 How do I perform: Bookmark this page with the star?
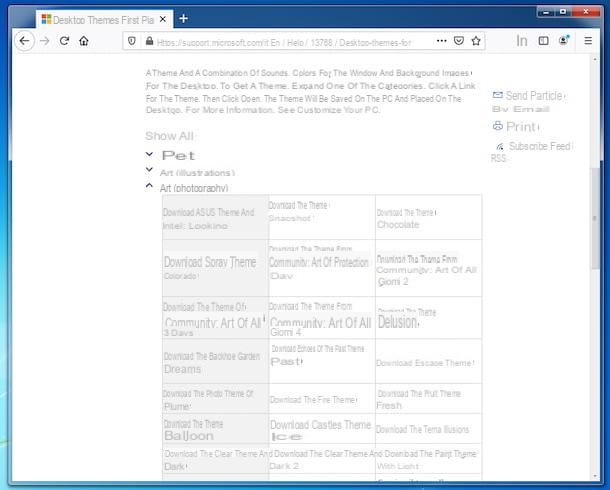(476, 41)
